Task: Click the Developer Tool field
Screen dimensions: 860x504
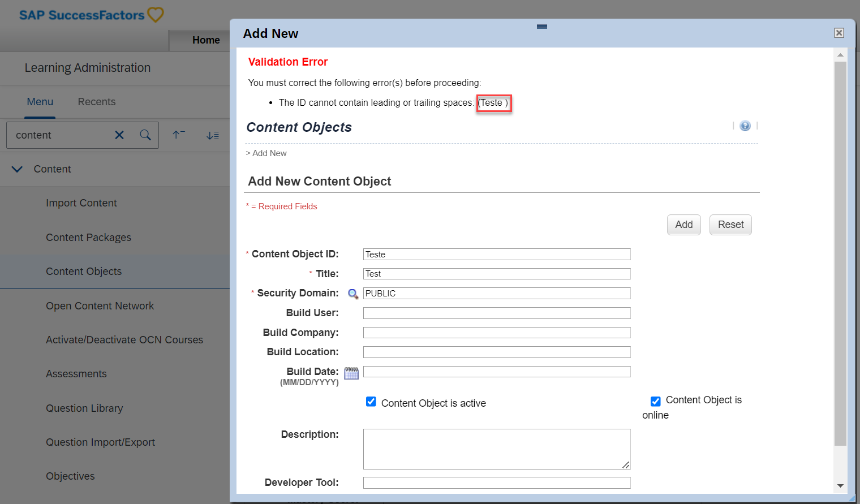Action: tap(497, 483)
